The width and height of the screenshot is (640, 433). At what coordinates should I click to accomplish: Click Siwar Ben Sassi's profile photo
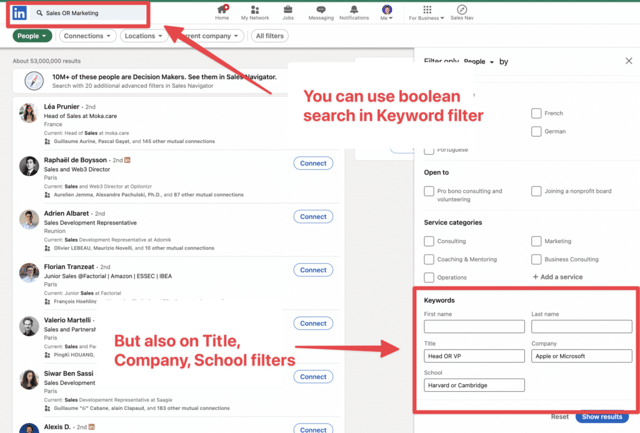(x=29, y=380)
